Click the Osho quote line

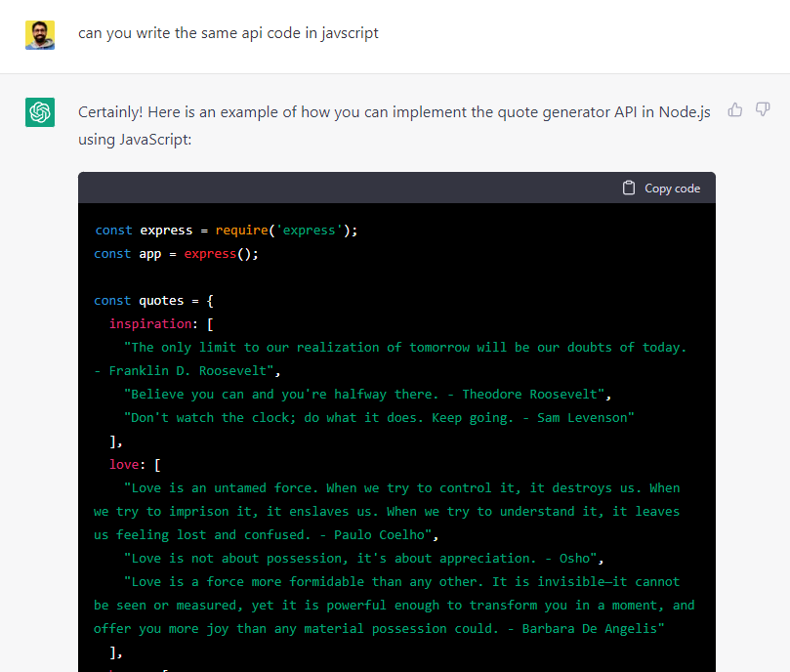coord(364,558)
